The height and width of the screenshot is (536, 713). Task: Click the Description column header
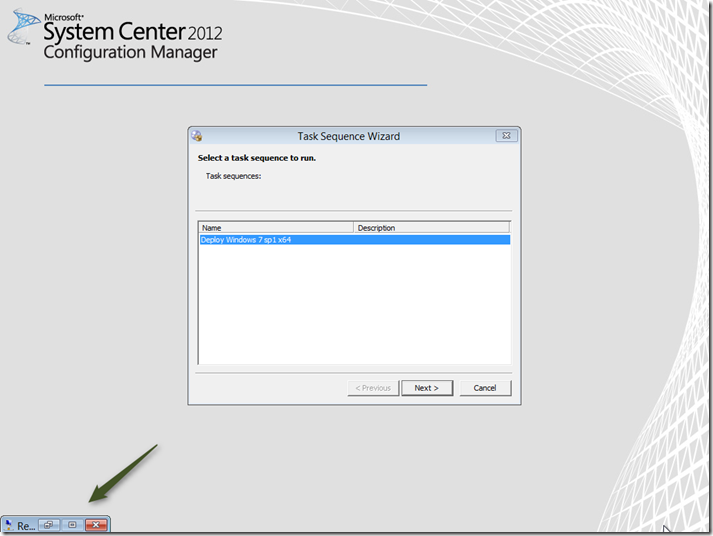coord(432,227)
